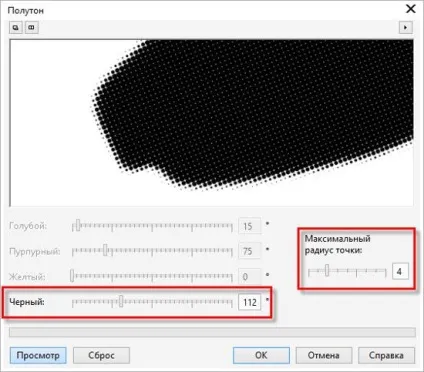Click the progress bar above the buttons
The height and width of the screenshot is (372, 424).
212,332
